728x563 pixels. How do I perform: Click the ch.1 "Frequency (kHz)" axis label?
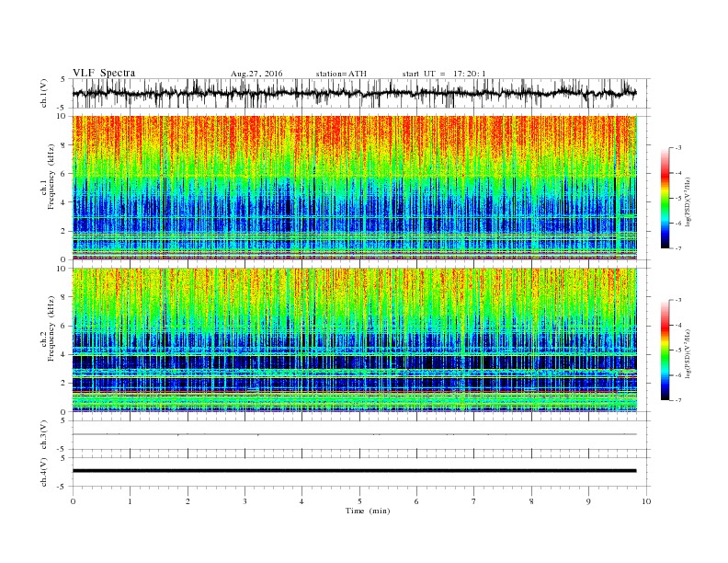[51, 177]
